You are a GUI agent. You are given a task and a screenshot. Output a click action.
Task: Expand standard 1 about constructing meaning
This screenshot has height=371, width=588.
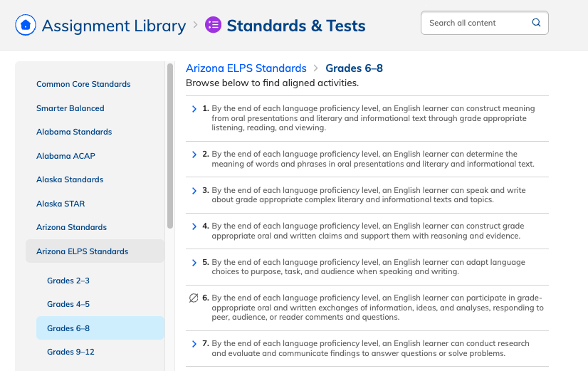click(194, 109)
